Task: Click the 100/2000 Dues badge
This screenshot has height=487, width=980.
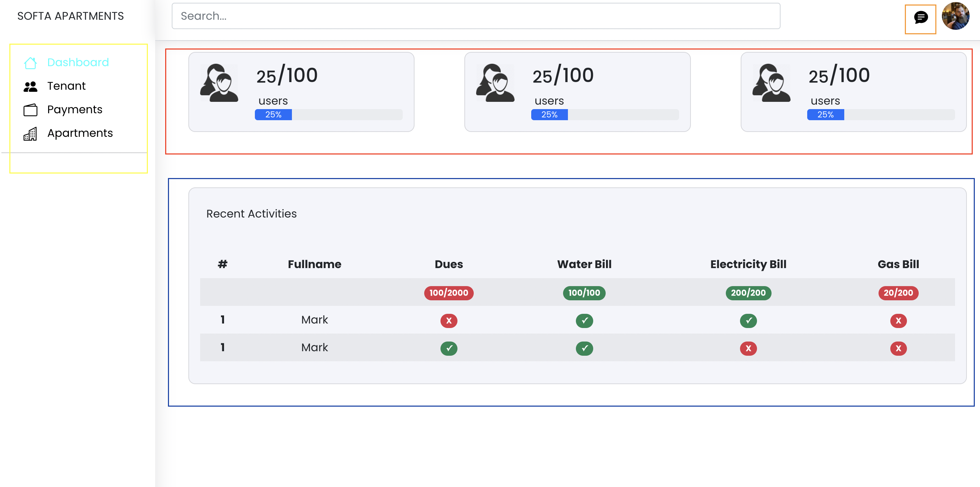Action: pos(448,293)
